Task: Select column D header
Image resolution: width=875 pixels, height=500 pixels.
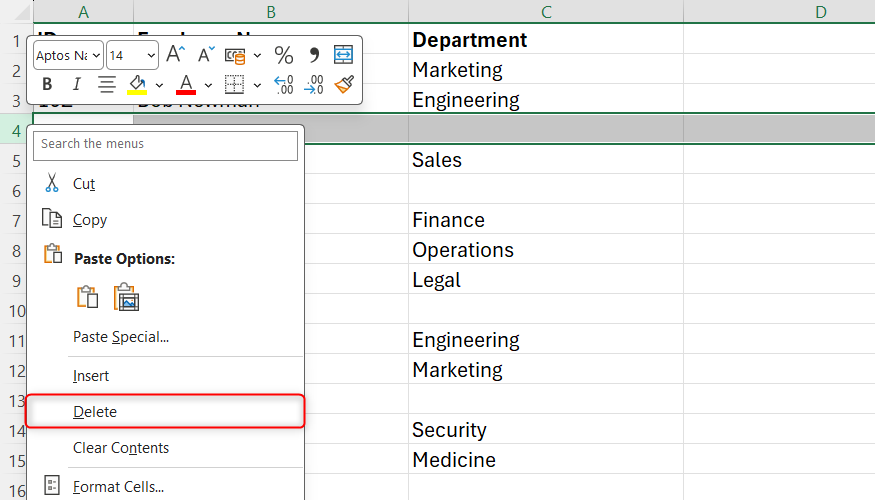Action: point(780,12)
